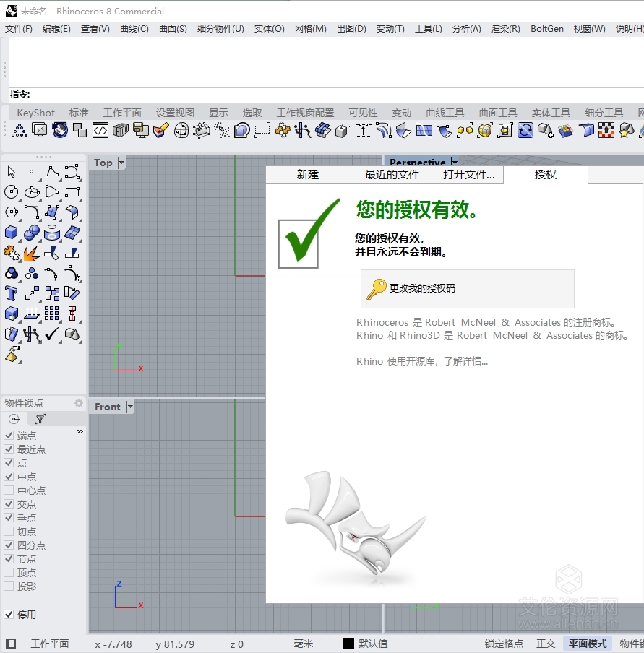Toggle 锁定格点 in status bar

point(504,644)
